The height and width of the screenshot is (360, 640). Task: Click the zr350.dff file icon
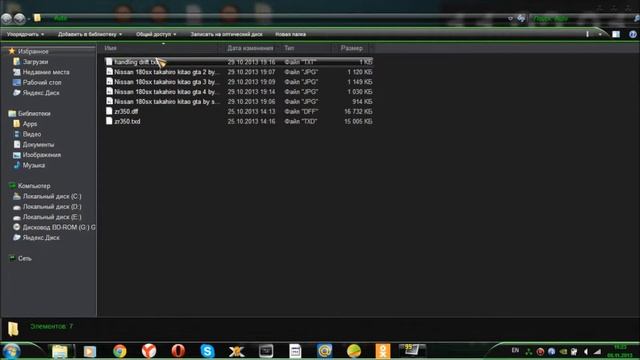pyautogui.click(x=109, y=111)
